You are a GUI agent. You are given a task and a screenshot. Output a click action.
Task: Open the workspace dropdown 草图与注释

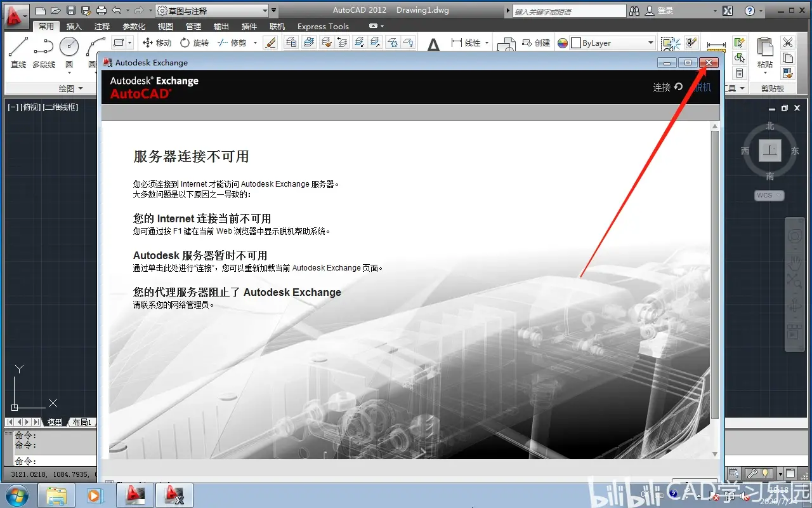pyautogui.click(x=212, y=11)
